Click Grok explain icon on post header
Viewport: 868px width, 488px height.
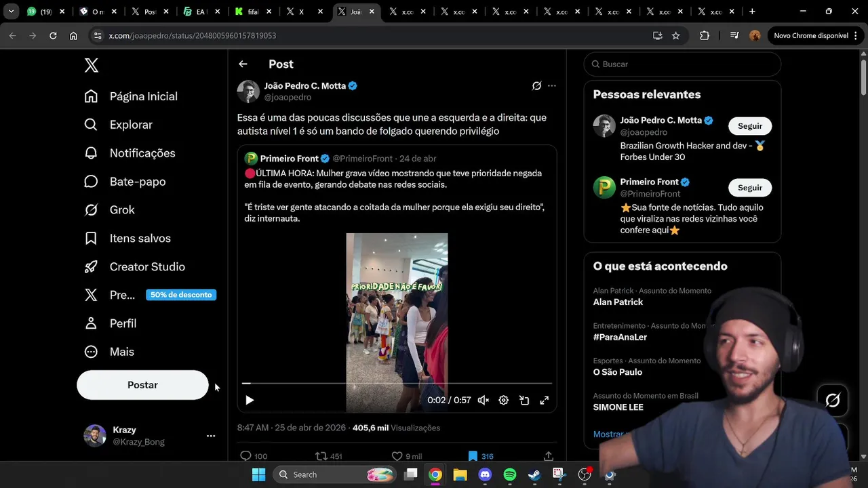[x=536, y=85]
